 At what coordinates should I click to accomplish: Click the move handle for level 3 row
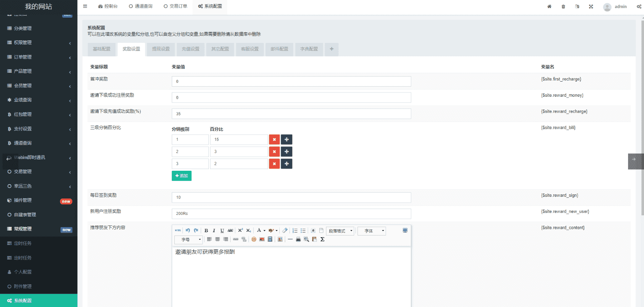coord(287,164)
